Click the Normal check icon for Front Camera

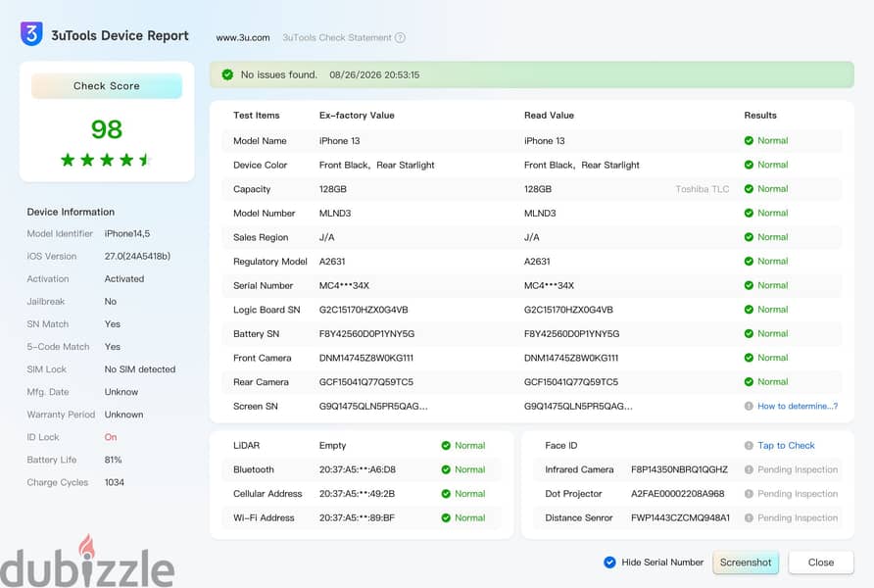tap(749, 358)
